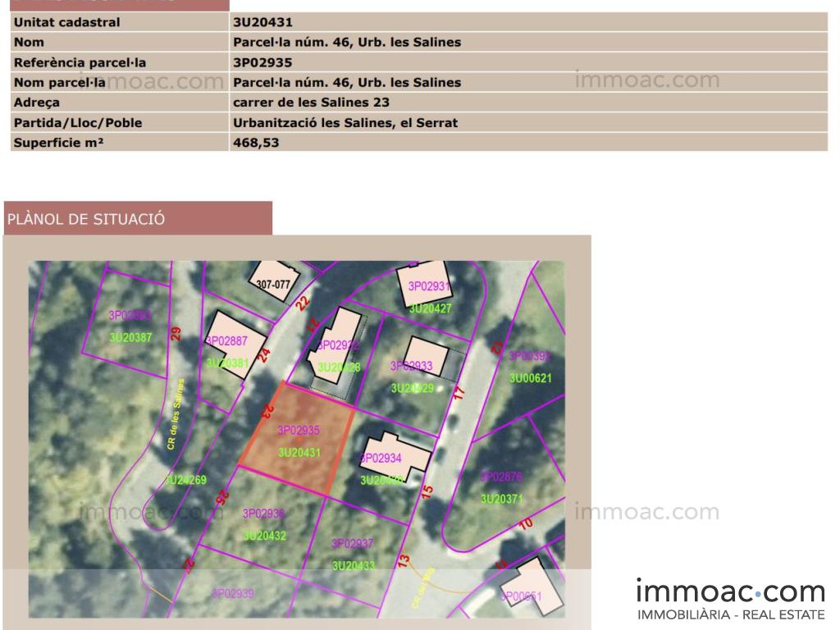Click parcel label "3P02936" on the map
840x630 pixels.
[x=263, y=514]
